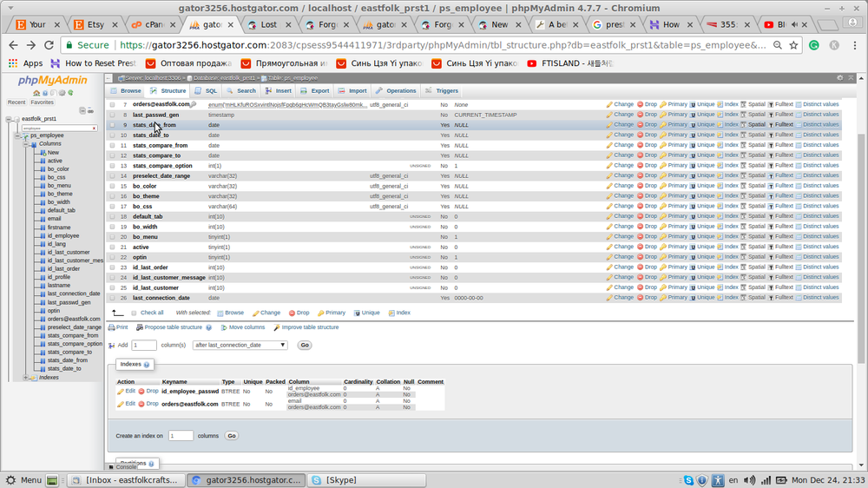Tick checkbox for id_last_order row
This screenshot has width=868, height=488.
point(112,267)
